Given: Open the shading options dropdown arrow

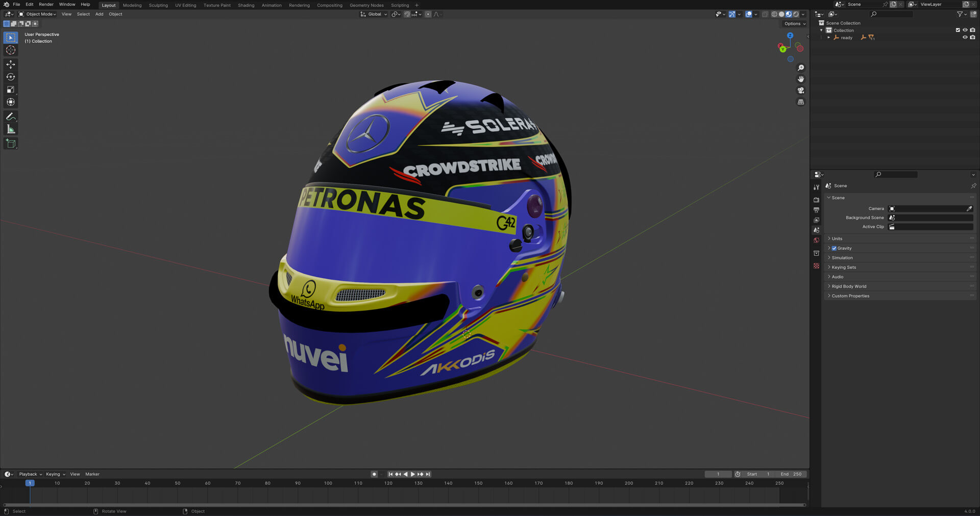Looking at the screenshot, I should [x=803, y=14].
